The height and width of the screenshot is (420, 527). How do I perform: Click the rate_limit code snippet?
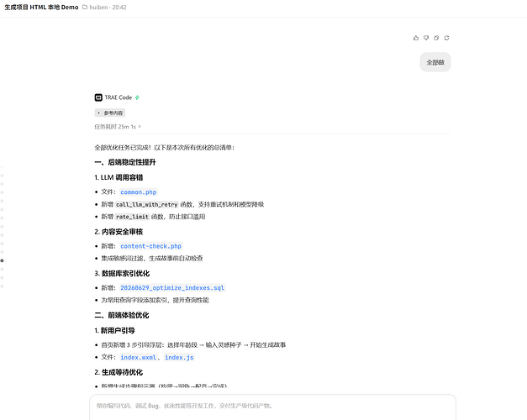point(132,217)
